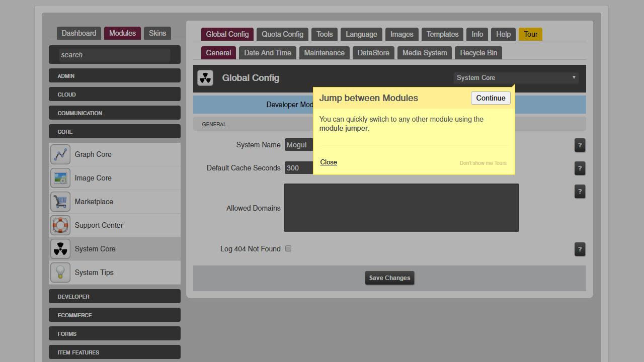Open the System Core module jumper dropdown
644x362 pixels.
coord(516,78)
